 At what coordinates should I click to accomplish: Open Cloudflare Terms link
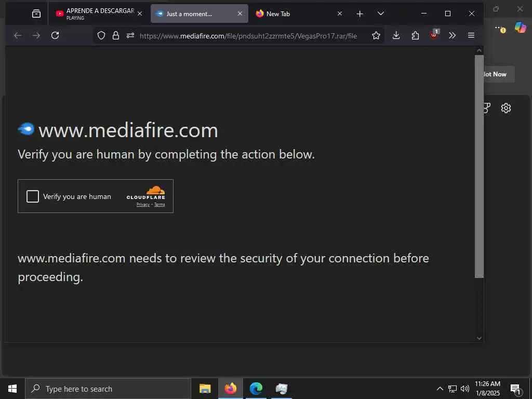[159, 205]
